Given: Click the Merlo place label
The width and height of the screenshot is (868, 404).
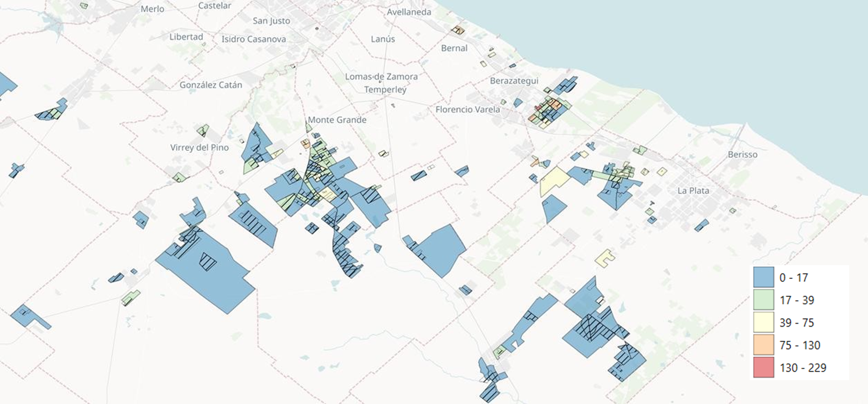Looking at the screenshot, I should coord(152,9).
